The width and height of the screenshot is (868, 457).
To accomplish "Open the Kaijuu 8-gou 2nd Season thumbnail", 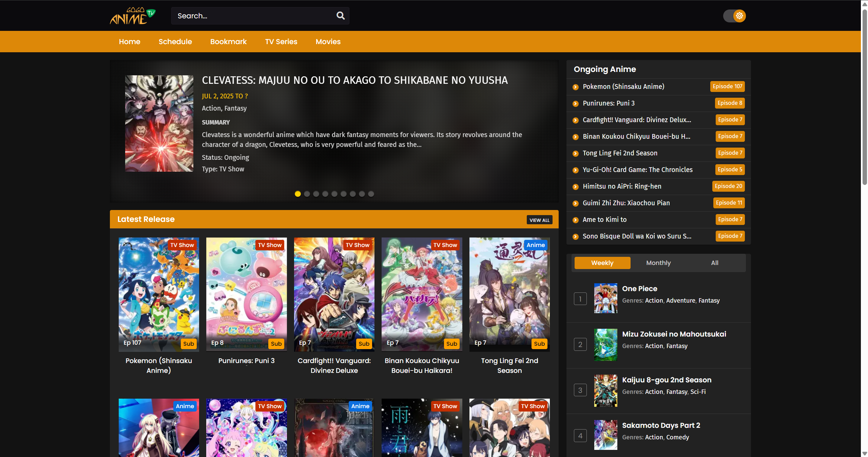I will (x=606, y=391).
